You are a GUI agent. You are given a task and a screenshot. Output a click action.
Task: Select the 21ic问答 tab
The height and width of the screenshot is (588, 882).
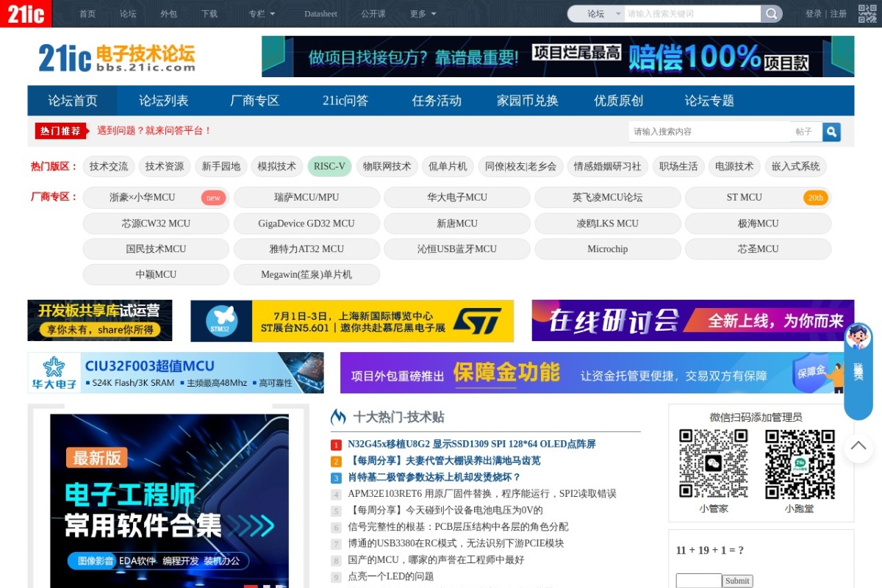pyautogui.click(x=345, y=101)
